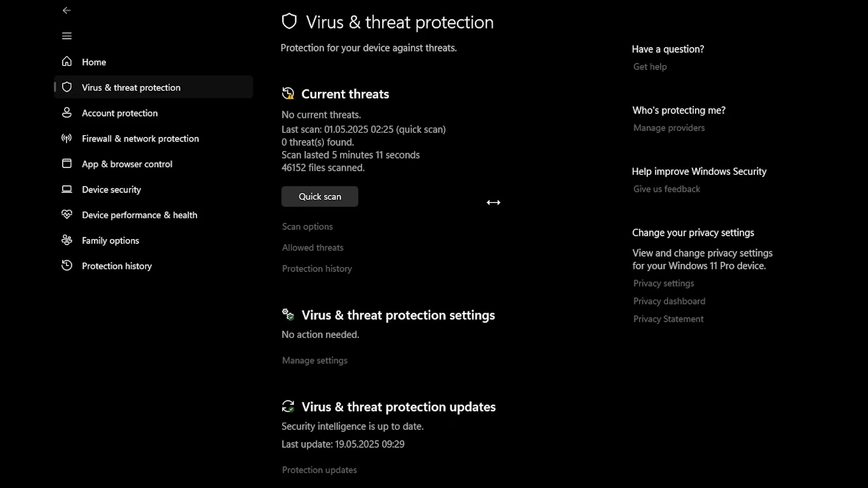Screen dimensions: 868x488
Task: Go back with the arrow icon
Action: pos(66,10)
